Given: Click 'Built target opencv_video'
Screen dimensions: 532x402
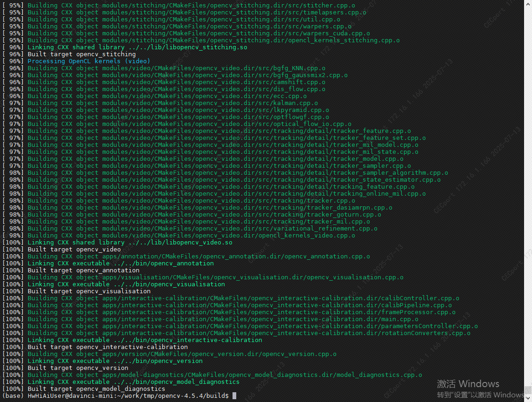Looking at the screenshot, I should click(74, 250).
